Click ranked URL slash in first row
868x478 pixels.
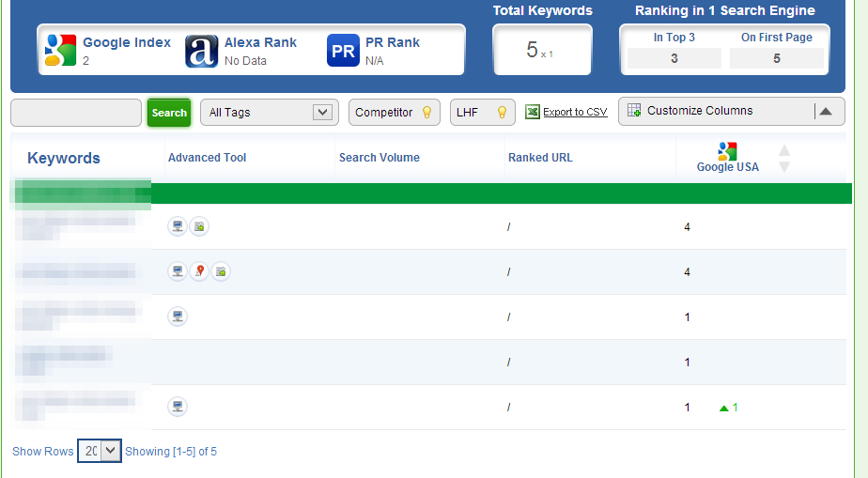tap(509, 227)
